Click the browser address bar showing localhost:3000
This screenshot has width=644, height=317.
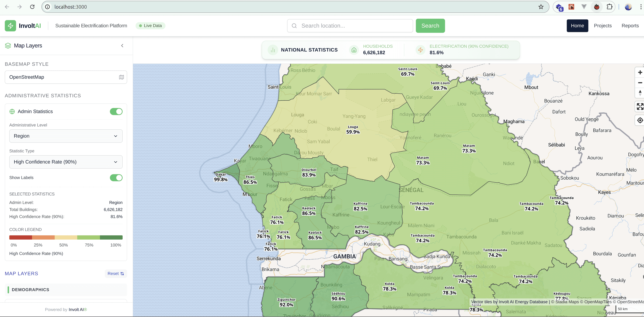[295, 7]
